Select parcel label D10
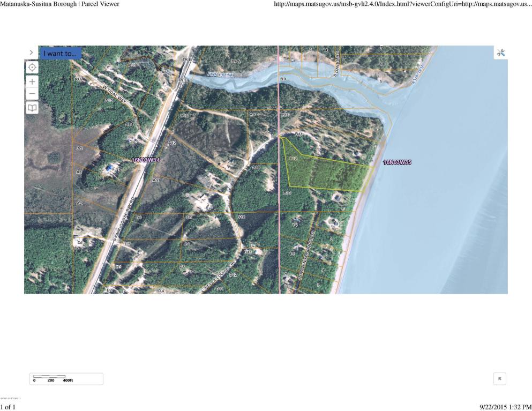The image size is (532, 411). (241, 217)
